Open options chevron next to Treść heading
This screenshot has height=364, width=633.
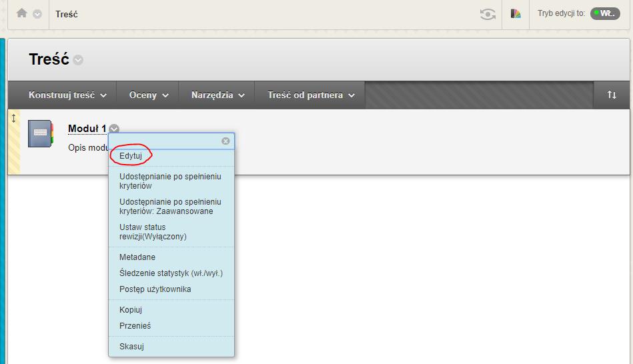point(78,60)
